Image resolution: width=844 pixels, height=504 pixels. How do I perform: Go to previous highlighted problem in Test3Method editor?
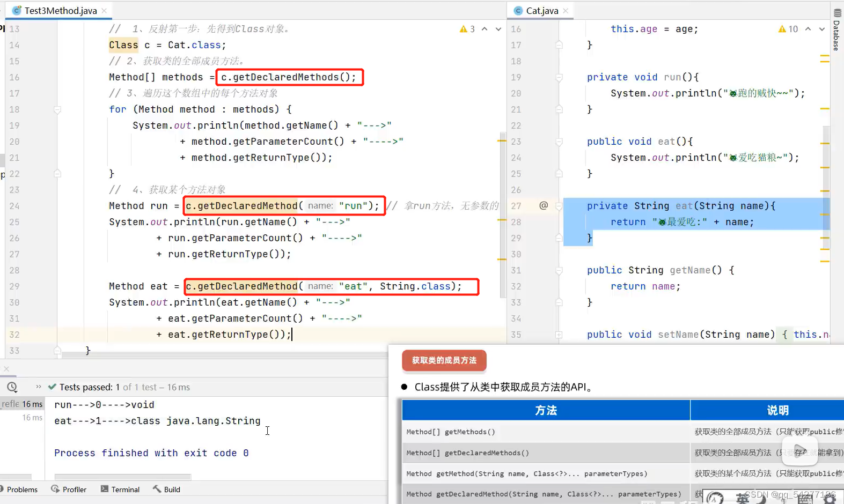[485, 29]
